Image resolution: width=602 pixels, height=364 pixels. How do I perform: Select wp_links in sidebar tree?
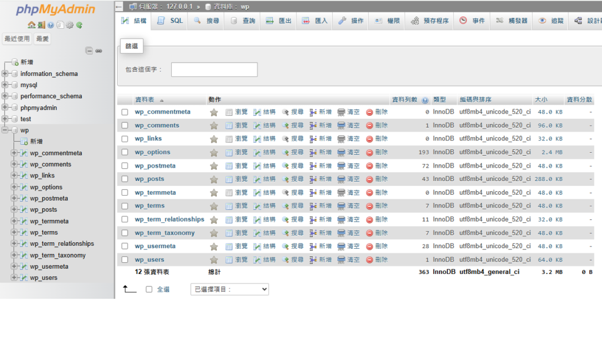click(42, 175)
